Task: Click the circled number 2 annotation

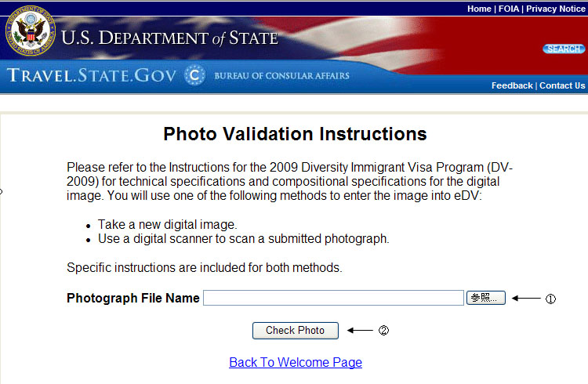Action: [x=383, y=331]
